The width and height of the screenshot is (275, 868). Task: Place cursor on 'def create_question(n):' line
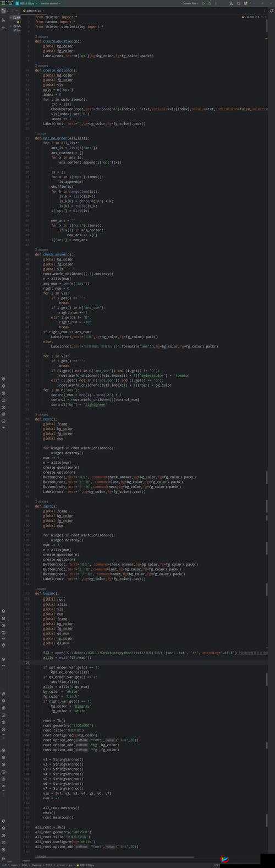point(57,41)
